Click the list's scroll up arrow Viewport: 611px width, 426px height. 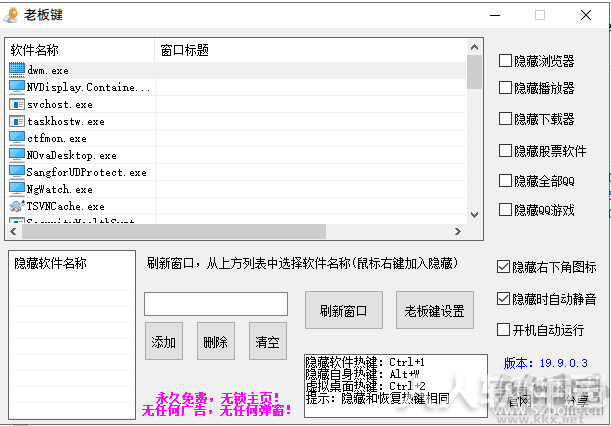(474, 47)
